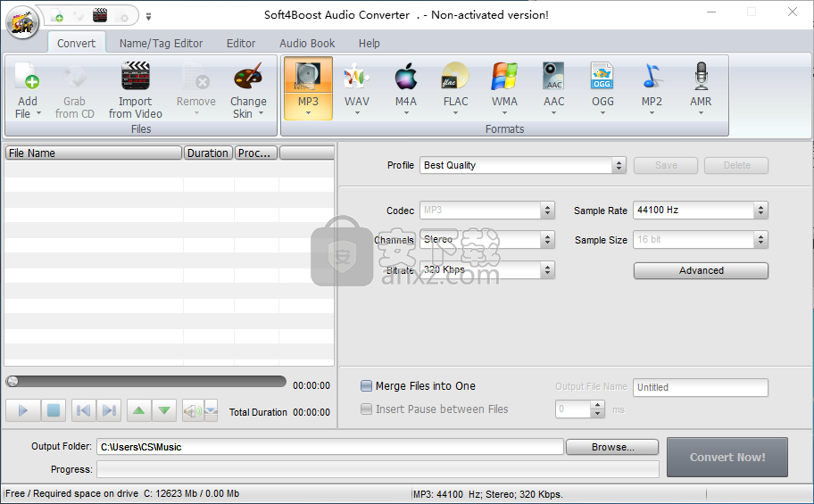Click the Advanced button
Viewport: 814px width, 504px height.
(701, 270)
